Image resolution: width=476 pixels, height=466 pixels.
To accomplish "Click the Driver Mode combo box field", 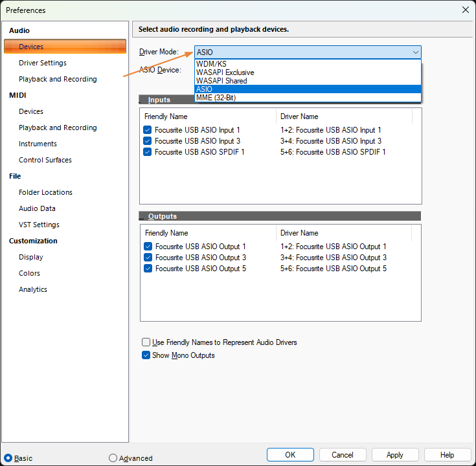I will pos(308,52).
